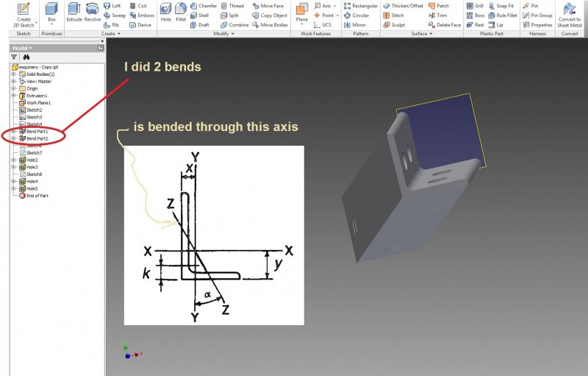
Task: Choose the Shell tool
Action: (199, 15)
